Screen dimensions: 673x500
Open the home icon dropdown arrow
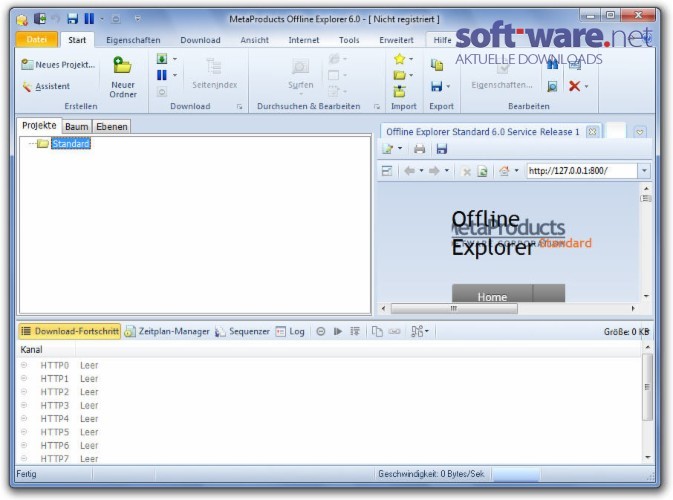(x=516, y=170)
